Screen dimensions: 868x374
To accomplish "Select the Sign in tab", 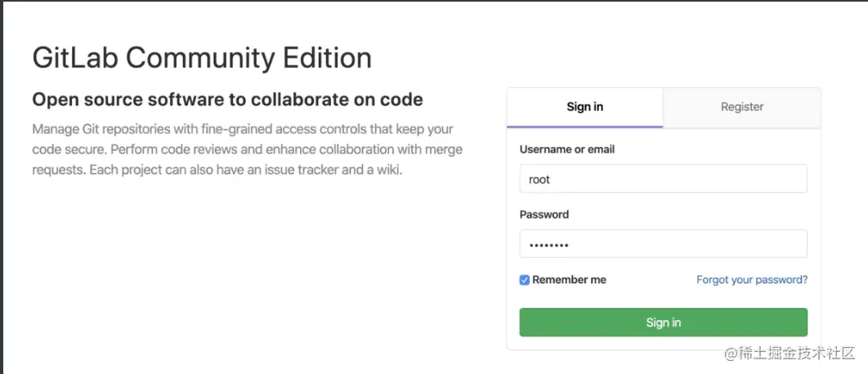I will (584, 107).
